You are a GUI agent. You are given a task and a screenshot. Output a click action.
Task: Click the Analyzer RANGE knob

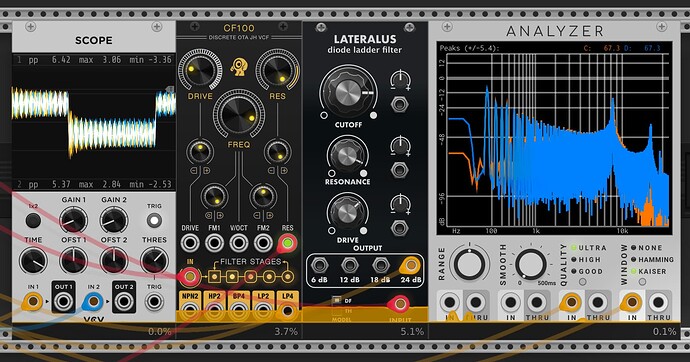coord(470,264)
